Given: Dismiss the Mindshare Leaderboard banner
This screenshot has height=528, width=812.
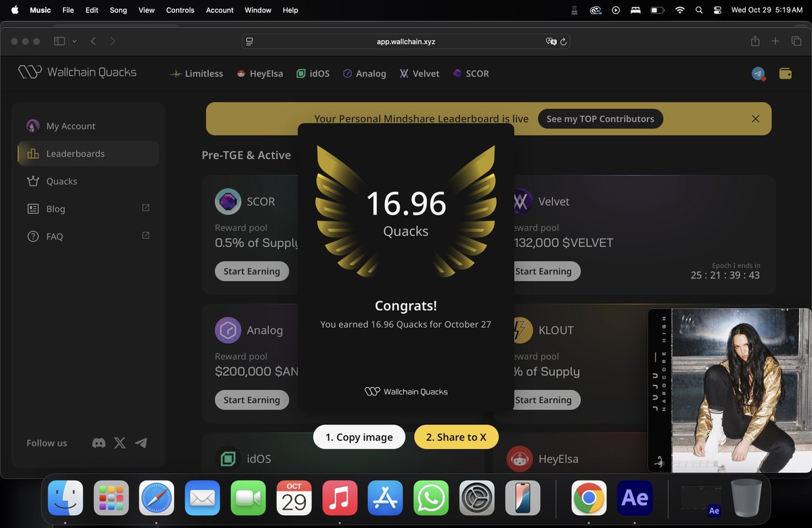Looking at the screenshot, I should (x=755, y=118).
